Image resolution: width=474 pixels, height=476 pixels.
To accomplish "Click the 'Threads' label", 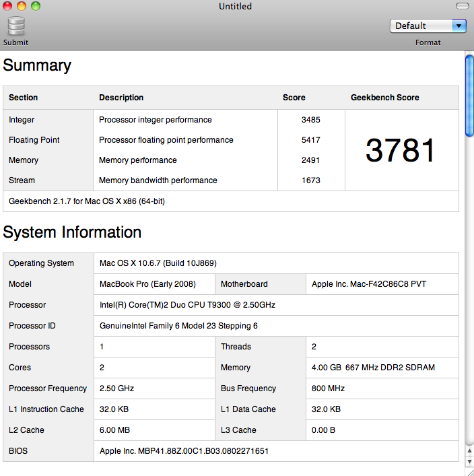I will pos(236,347).
